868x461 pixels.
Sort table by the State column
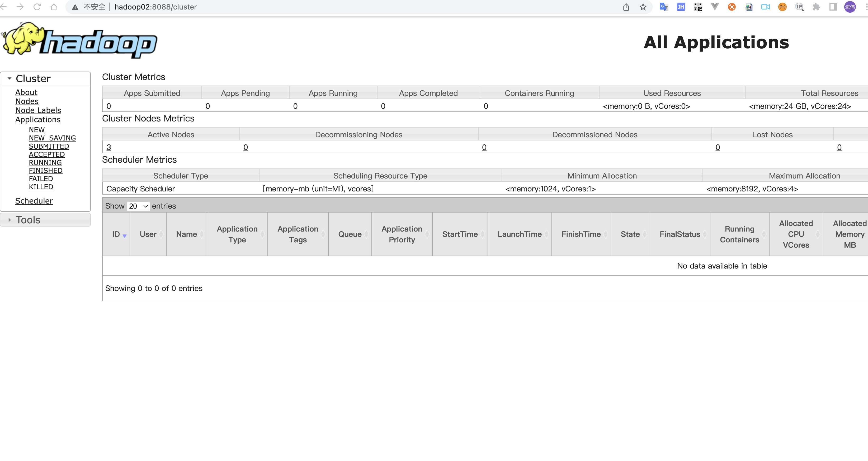(x=630, y=234)
